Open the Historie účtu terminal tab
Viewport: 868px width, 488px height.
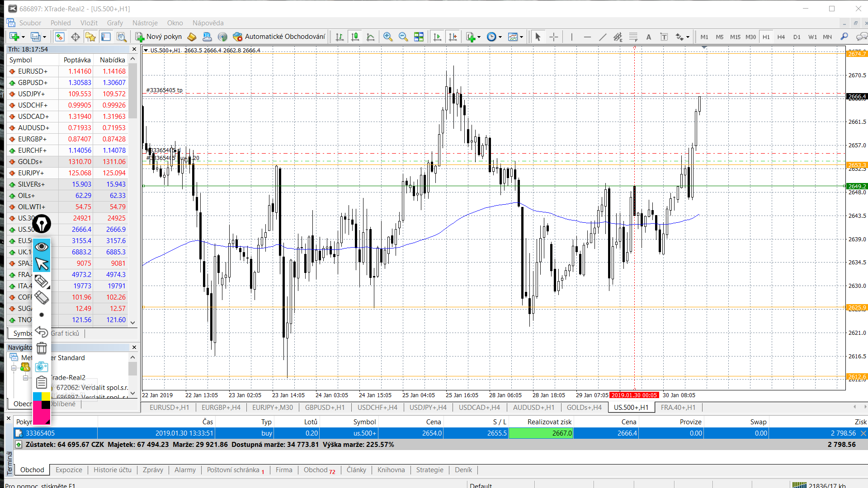113,470
